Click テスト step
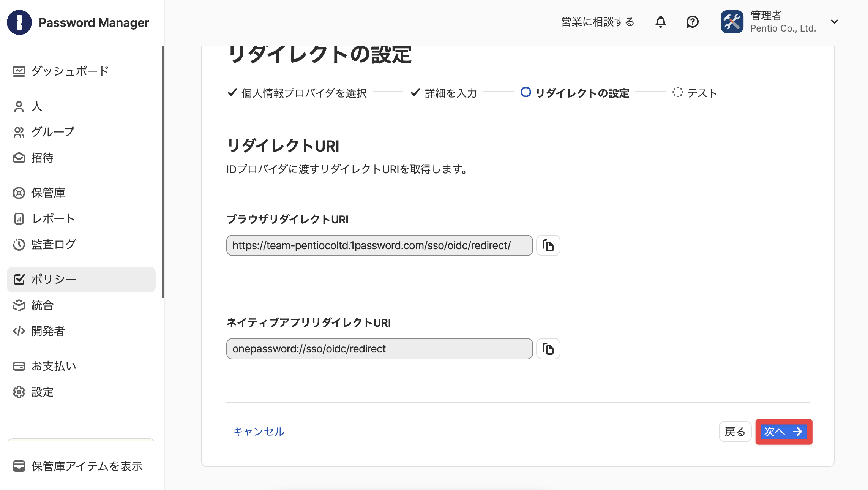Screen dimensions: 868x490 point(695,93)
